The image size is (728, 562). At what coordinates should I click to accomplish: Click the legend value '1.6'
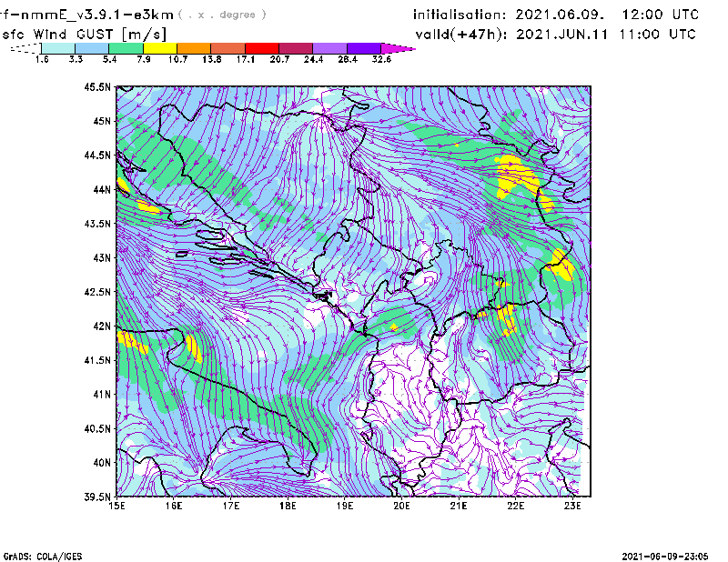(42, 59)
